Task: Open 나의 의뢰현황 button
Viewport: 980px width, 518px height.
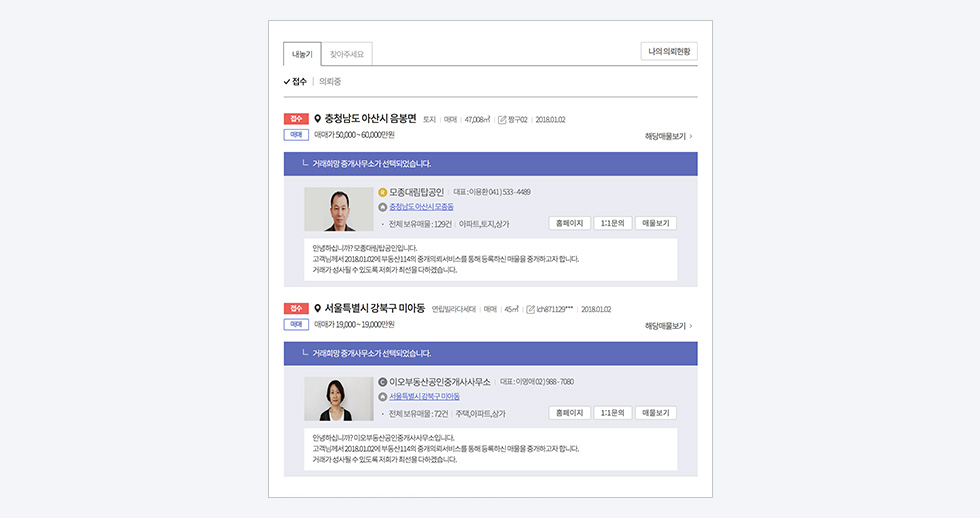Action: pos(669,52)
